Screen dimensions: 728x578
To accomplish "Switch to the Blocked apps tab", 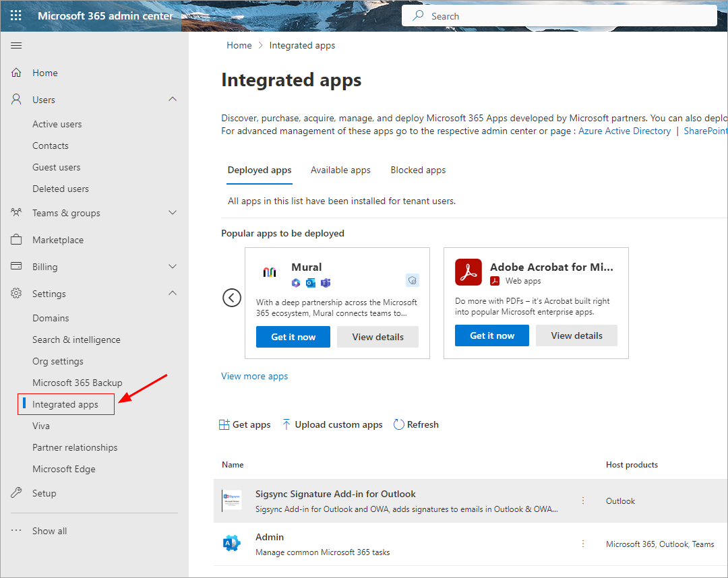I will pos(418,170).
